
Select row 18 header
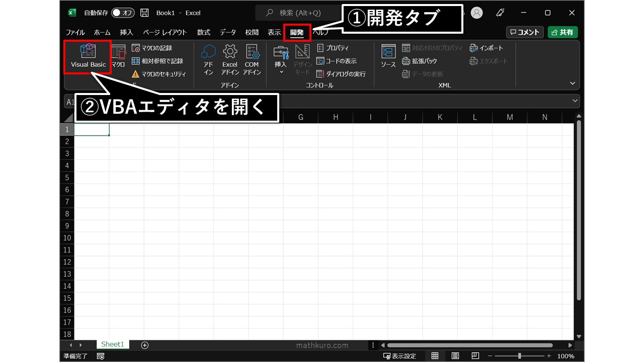[x=67, y=334]
